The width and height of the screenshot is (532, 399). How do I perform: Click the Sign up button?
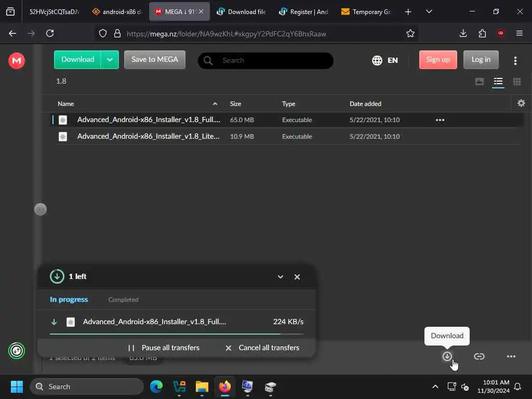(x=438, y=59)
